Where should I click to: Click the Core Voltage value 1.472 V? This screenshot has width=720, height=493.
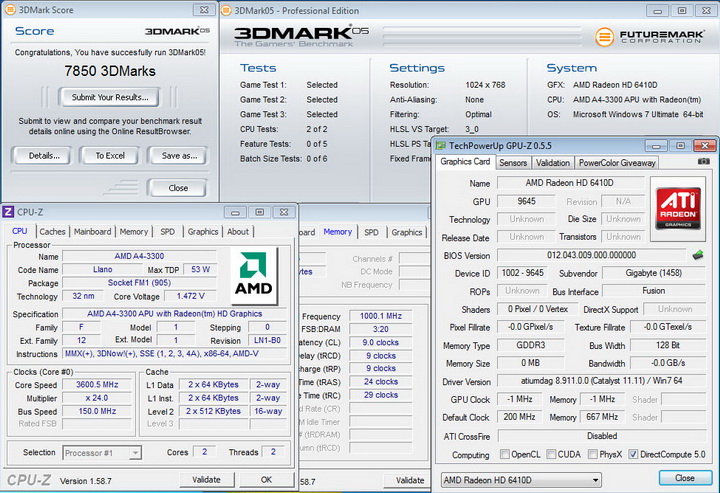[190, 296]
